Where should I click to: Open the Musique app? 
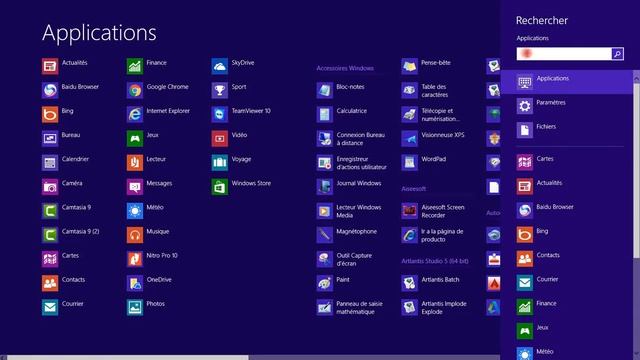(135, 235)
